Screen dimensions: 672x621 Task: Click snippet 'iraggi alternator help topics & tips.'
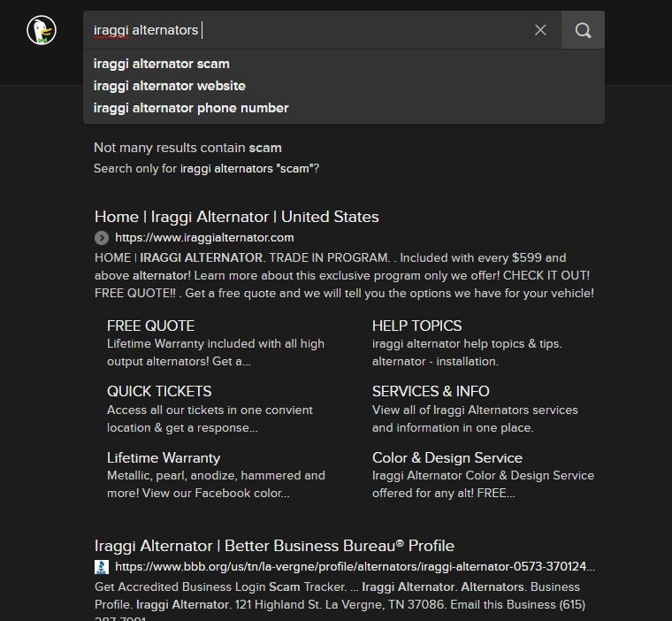[467, 344]
